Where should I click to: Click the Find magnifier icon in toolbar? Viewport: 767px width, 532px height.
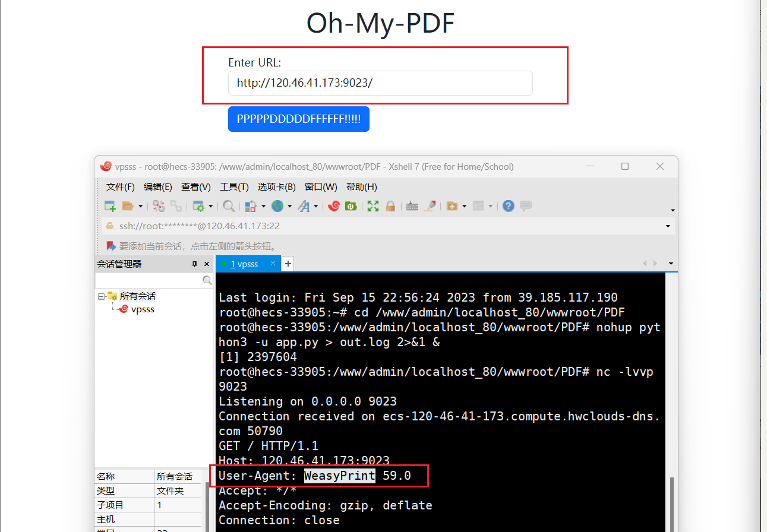click(229, 206)
